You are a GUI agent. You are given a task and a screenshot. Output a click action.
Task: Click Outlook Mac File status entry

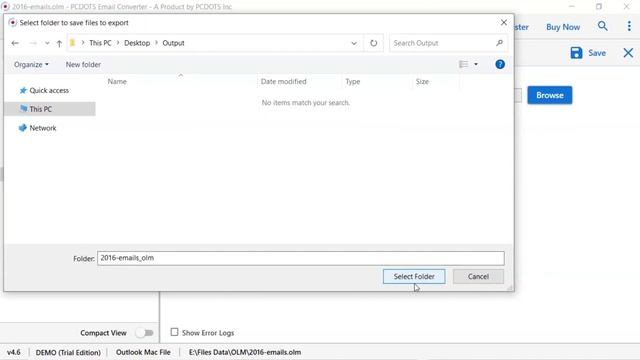pos(143,352)
